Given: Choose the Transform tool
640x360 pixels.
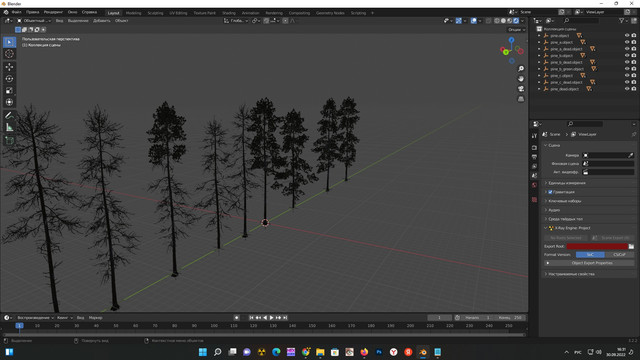Looking at the screenshot, I should 9,102.
